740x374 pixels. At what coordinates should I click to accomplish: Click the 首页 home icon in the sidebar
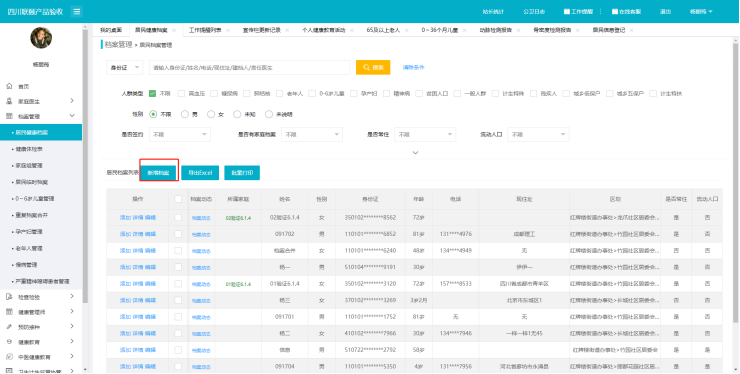click(x=9, y=86)
